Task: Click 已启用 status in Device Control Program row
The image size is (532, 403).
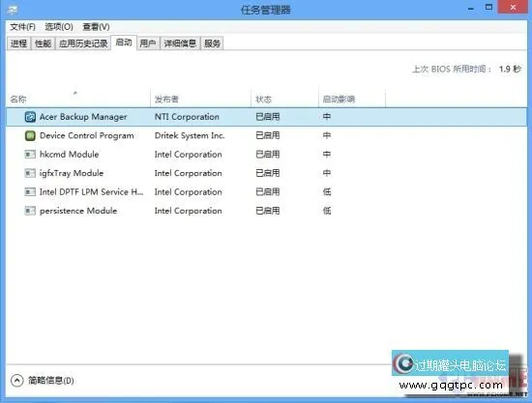Action: [x=268, y=135]
